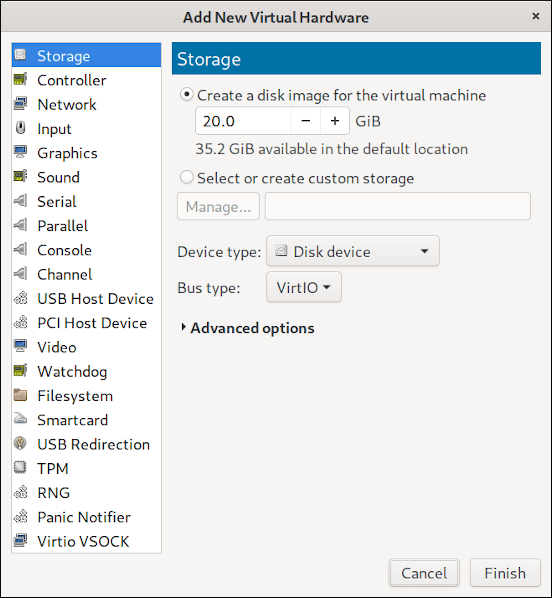Click the USB Redirection icon

coord(21,444)
